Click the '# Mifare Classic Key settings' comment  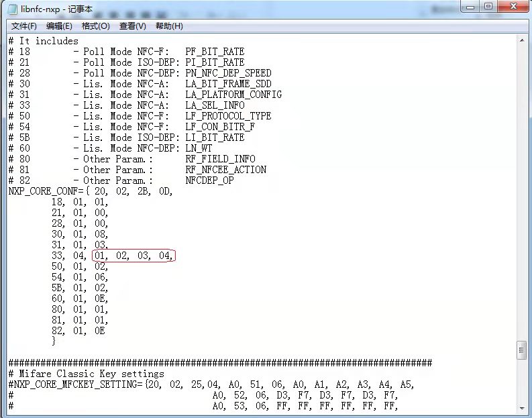tap(87, 374)
